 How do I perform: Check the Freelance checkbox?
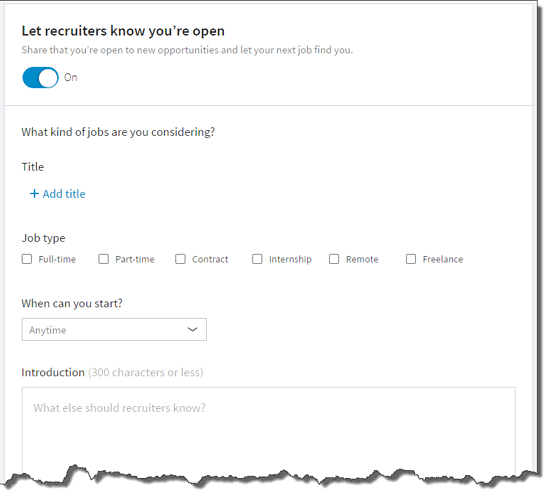coord(411,259)
